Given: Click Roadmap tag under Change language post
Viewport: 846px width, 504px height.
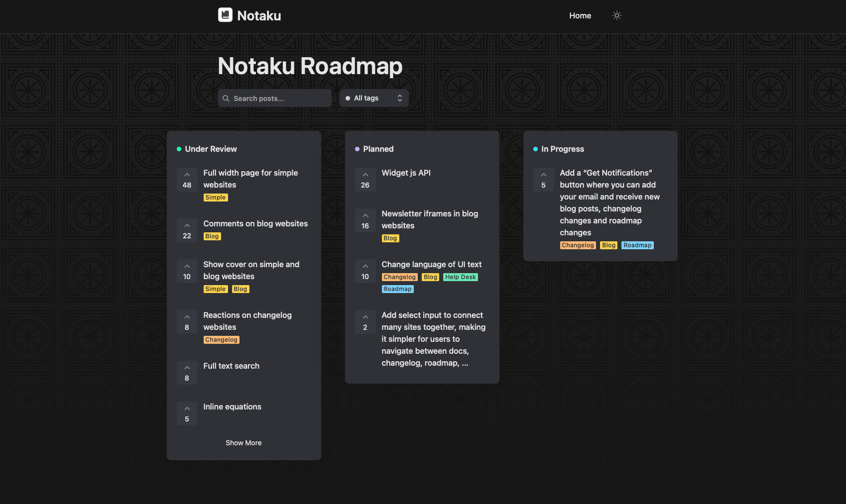Looking at the screenshot, I should click(398, 289).
